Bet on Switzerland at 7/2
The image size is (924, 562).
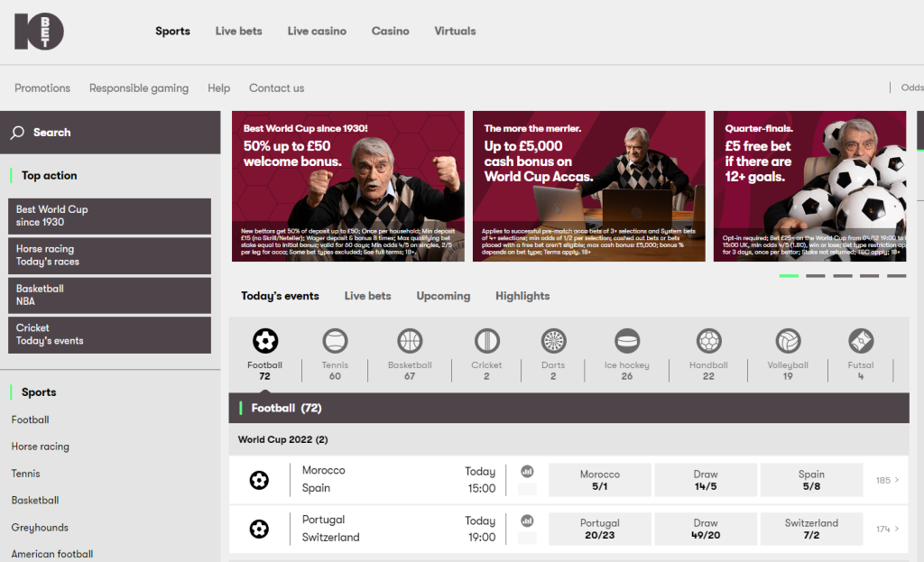click(x=811, y=529)
